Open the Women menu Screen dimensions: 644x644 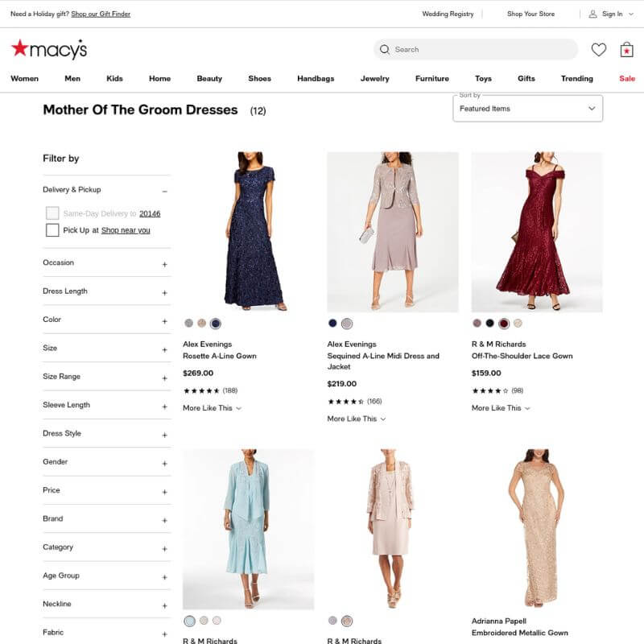pos(25,78)
